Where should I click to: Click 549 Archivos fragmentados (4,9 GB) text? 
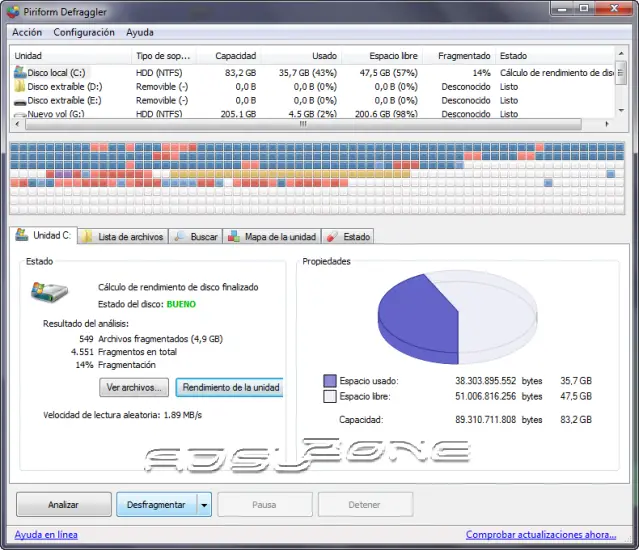click(151, 339)
